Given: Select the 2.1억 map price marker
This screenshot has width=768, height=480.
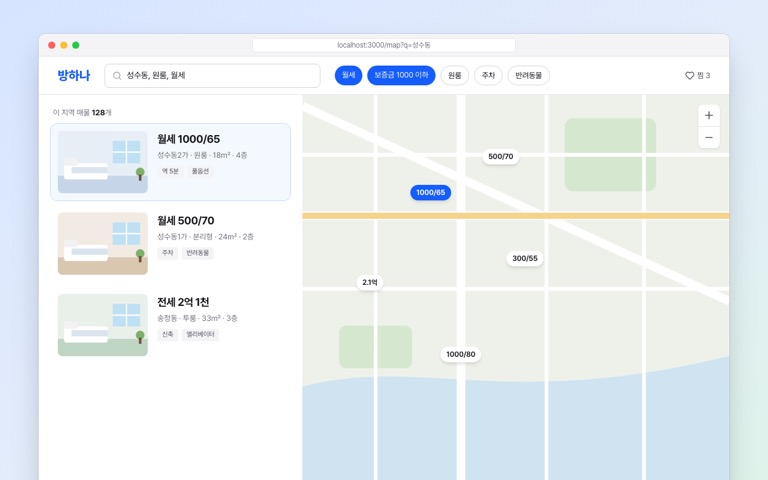Looking at the screenshot, I should 370,282.
